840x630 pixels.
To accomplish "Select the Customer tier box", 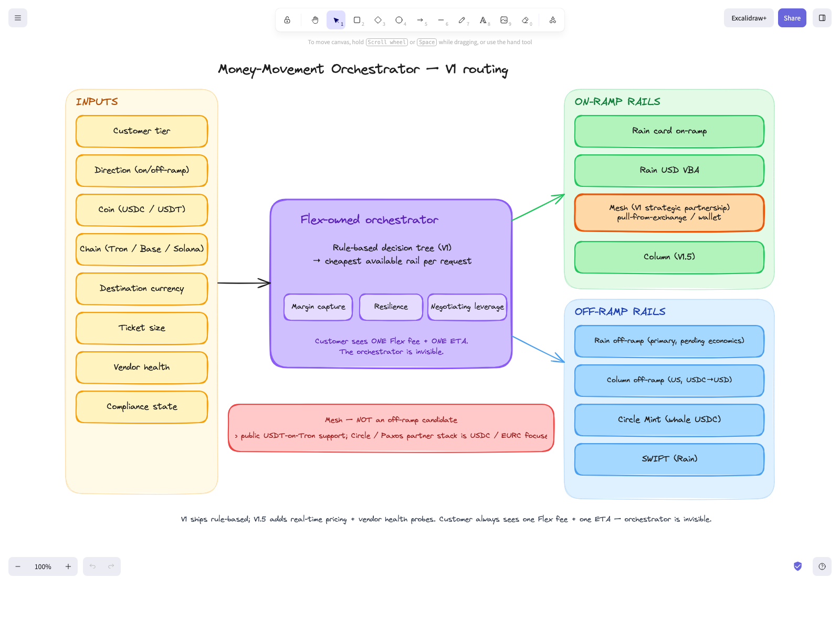I will 142,131.
